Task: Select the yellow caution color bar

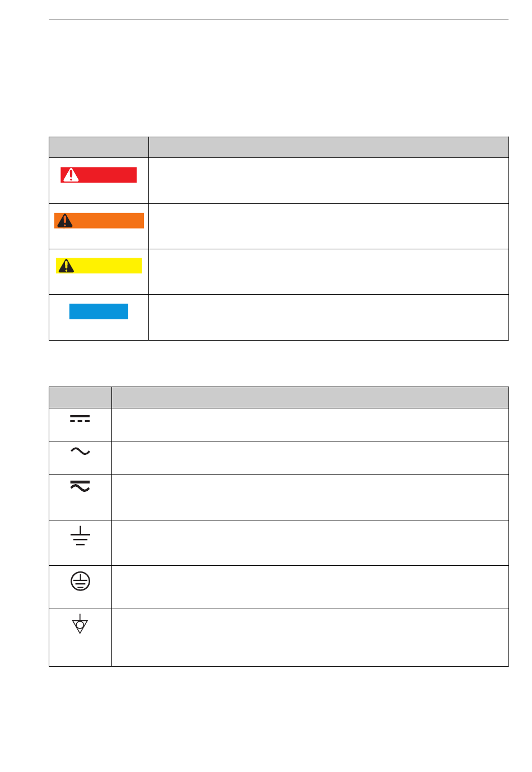Action: [99, 266]
